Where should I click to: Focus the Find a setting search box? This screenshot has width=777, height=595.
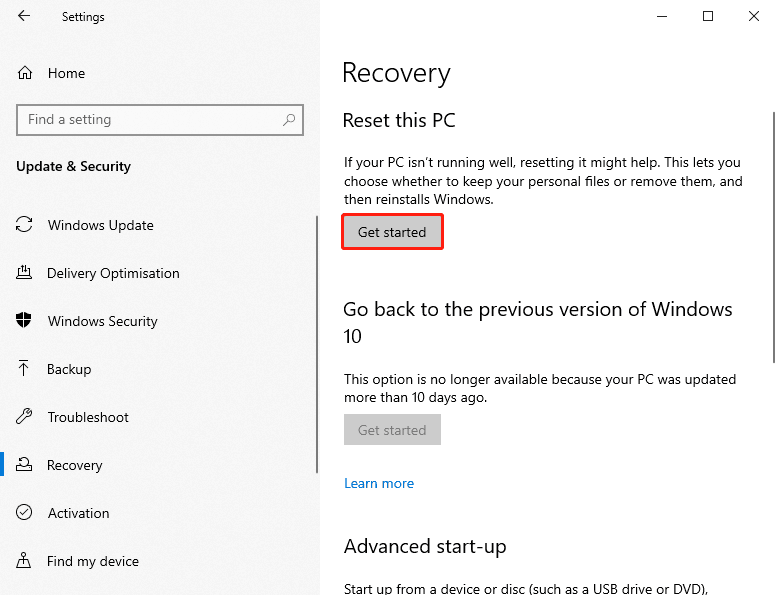(150, 120)
